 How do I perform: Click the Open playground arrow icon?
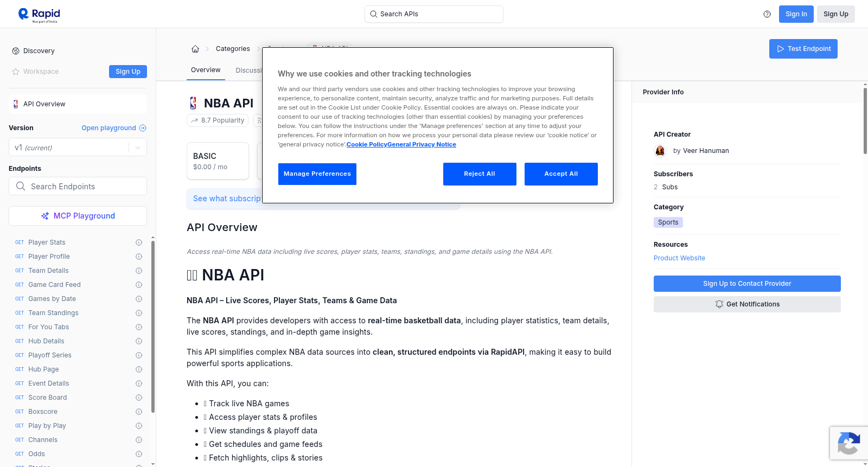coord(143,128)
